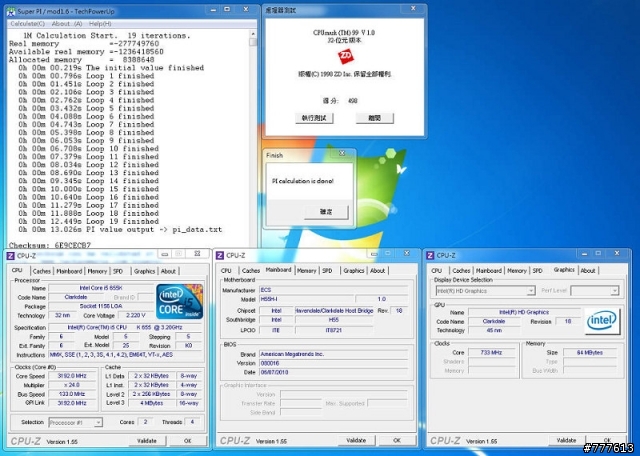
Task: Click the run test button in CPUmark
Action: [x=314, y=118]
